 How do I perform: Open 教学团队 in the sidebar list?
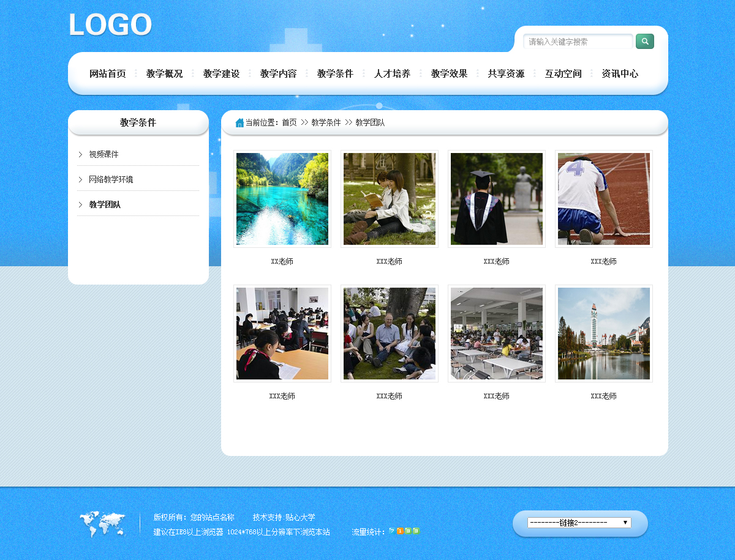click(x=105, y=204)
